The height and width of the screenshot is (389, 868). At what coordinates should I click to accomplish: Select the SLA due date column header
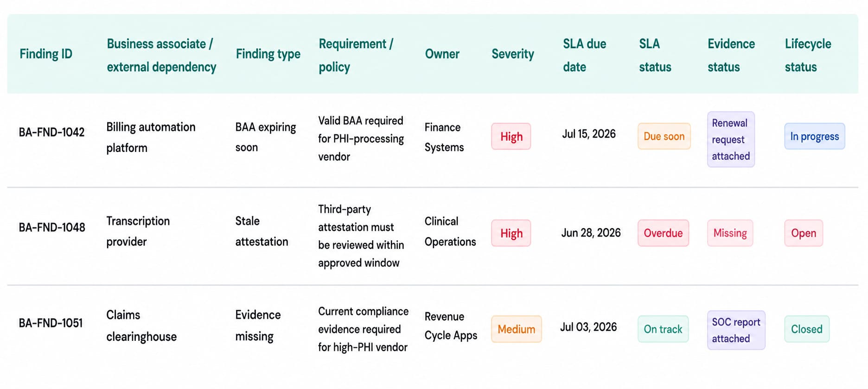pyautogui.click(x=584, y=55)
